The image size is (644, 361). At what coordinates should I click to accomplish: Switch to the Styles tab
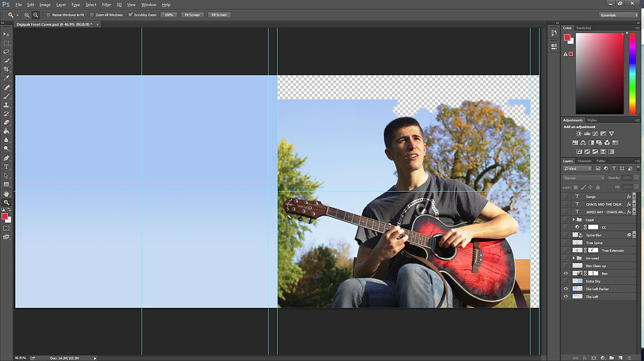pyautogui.click(x=592, y=120)
